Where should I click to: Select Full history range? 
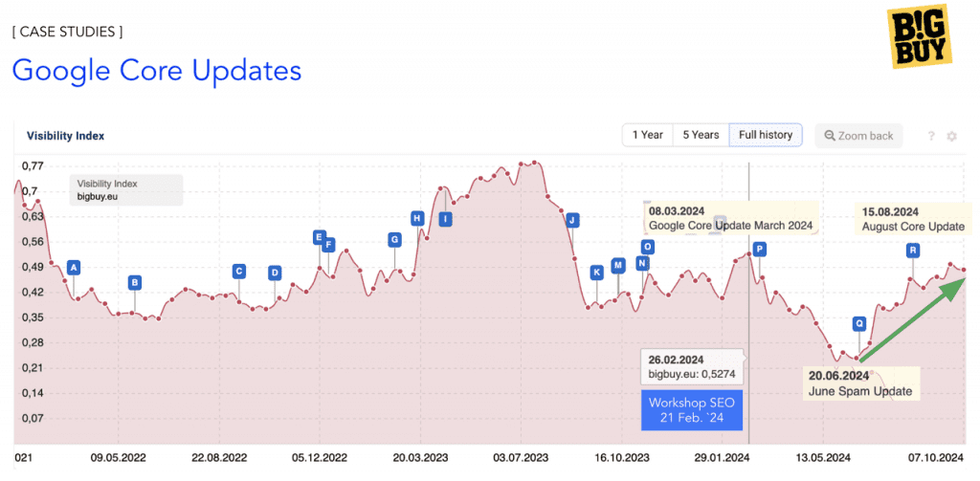(766, 135)
